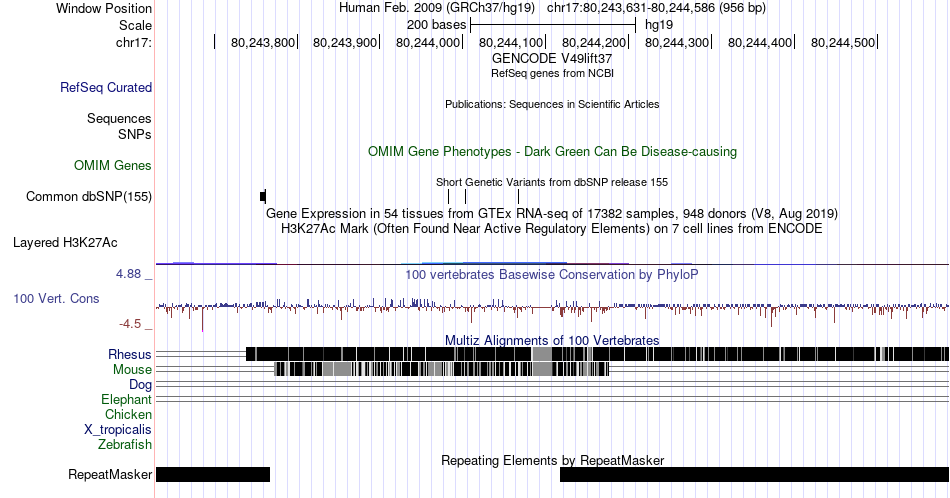950x498 pixels.
Task: Select the Chicken alignment row label
Action: coord(128,414)
